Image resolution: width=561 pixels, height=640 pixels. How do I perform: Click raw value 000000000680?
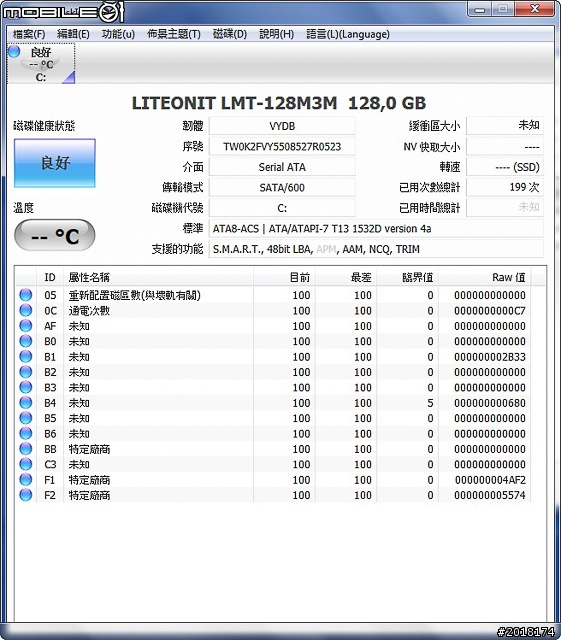pos(490,403)
